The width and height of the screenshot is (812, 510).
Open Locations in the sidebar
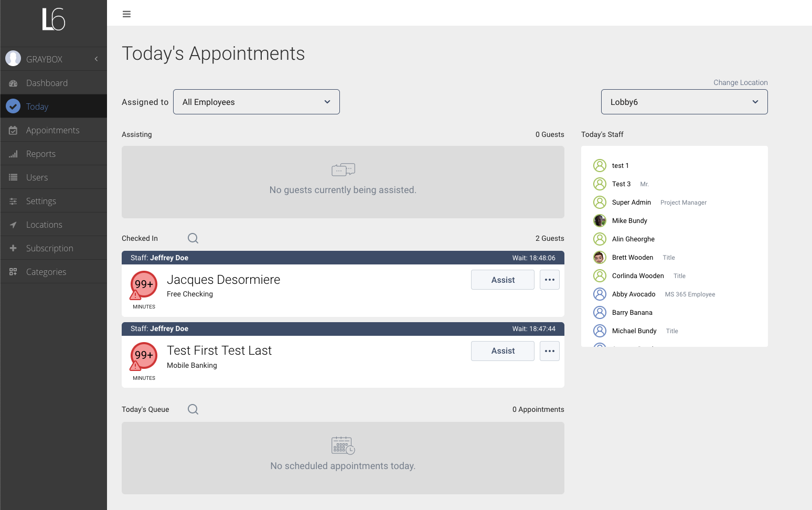click(x=54, y=225)
